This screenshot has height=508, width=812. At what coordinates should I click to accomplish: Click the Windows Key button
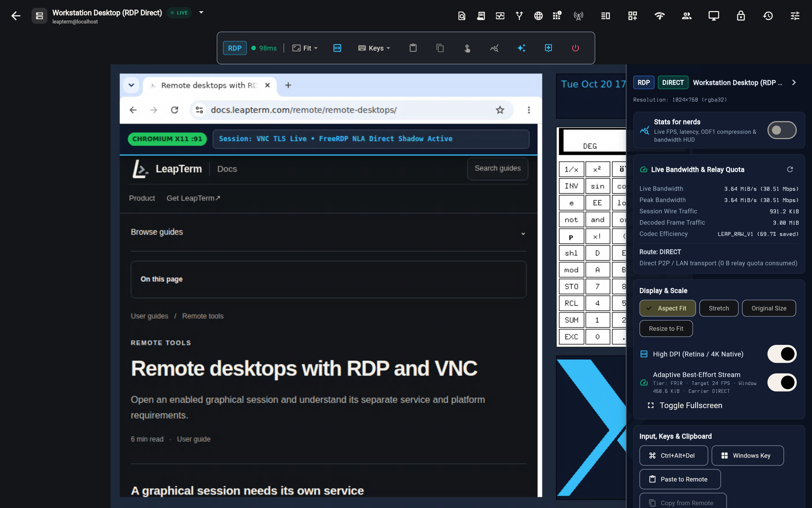[x=747, y=456]
